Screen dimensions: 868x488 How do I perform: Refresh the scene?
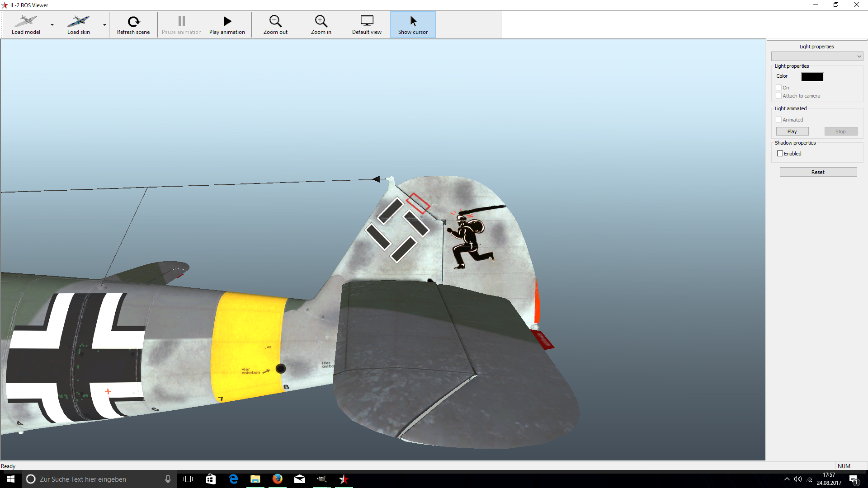pyautogui.click(x=133, y=25)
